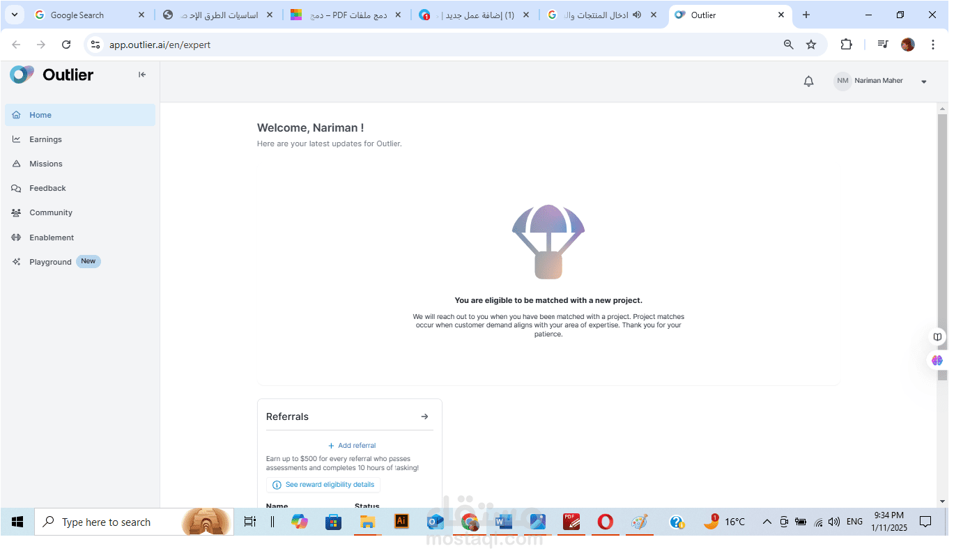View site information icon

(96, 45)
